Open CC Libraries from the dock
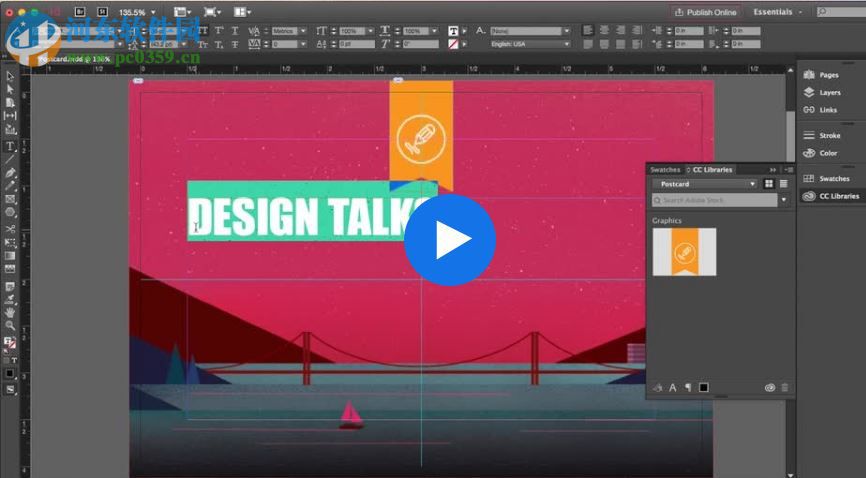Image resolution: width=866 pixels, height=478 pixels. (x=831, y=196)
